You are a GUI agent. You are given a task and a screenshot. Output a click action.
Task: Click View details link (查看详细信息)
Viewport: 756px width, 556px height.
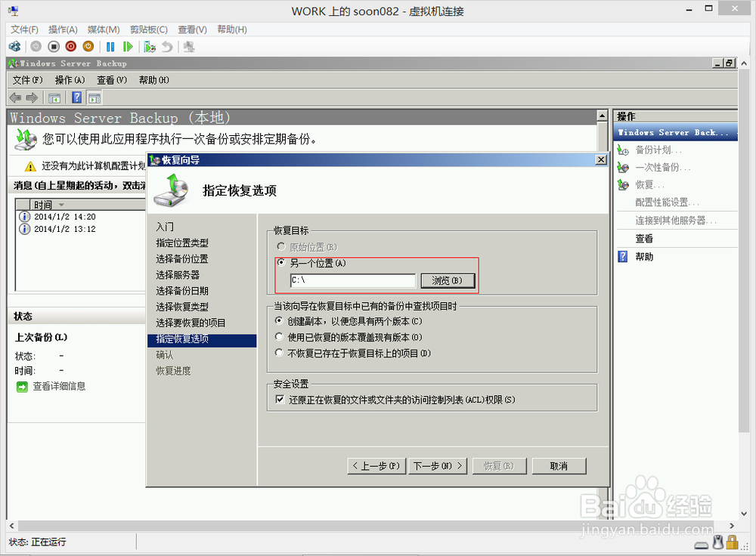59,386
